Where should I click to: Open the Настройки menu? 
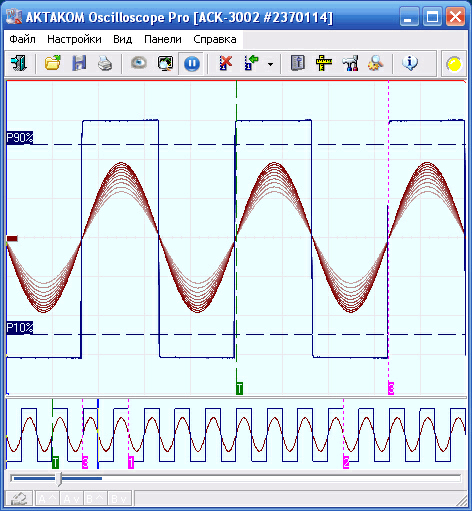pyautogui.click(x=74, y=39)
